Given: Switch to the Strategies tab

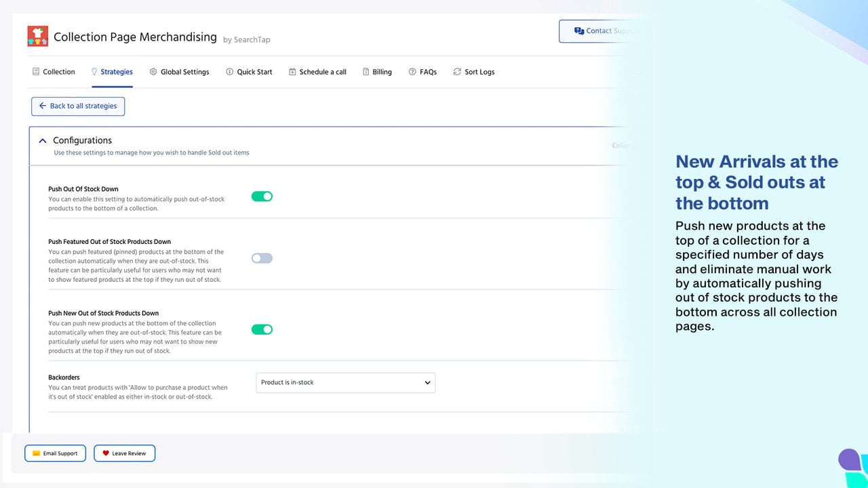Looking at the screenshot, I should coord(112,72).
